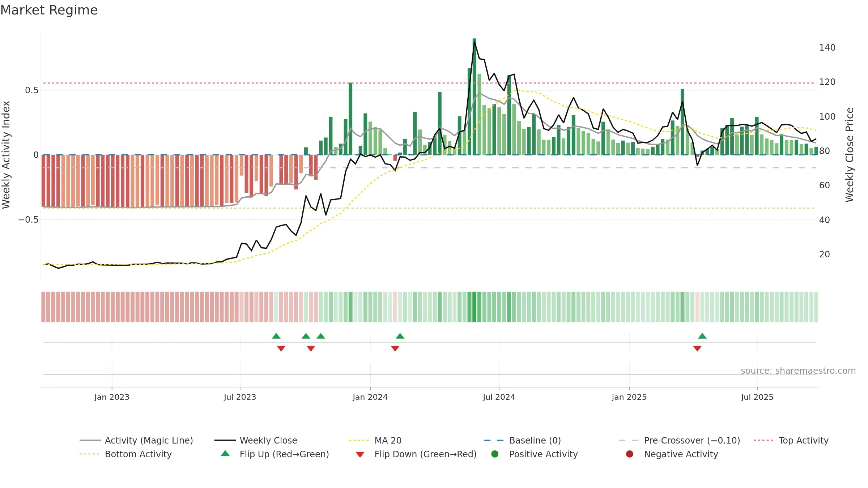Click the pale pink cell in the regime strip's 2025 section
868x488 pixels.
click(x=697, y=307)
